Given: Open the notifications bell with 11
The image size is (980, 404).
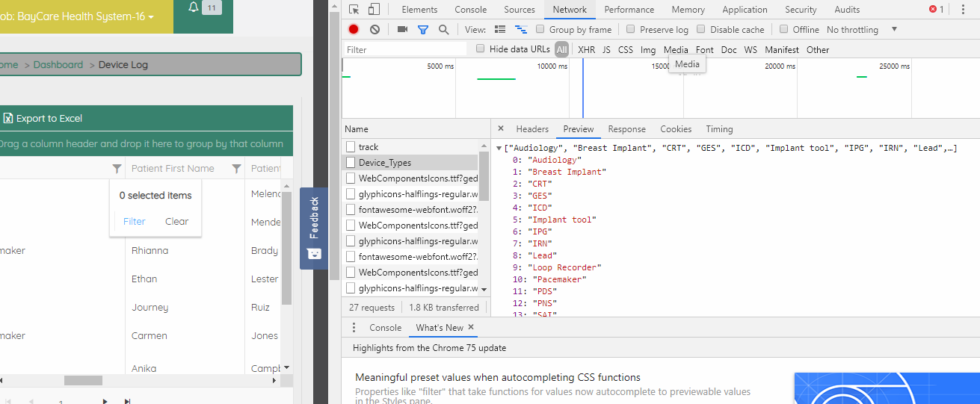Looking at the screenshot, I should point(203,8).
